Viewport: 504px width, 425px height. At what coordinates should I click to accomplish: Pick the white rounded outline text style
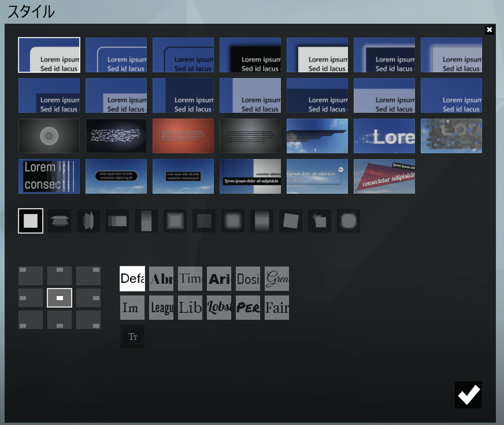point(116,55)
